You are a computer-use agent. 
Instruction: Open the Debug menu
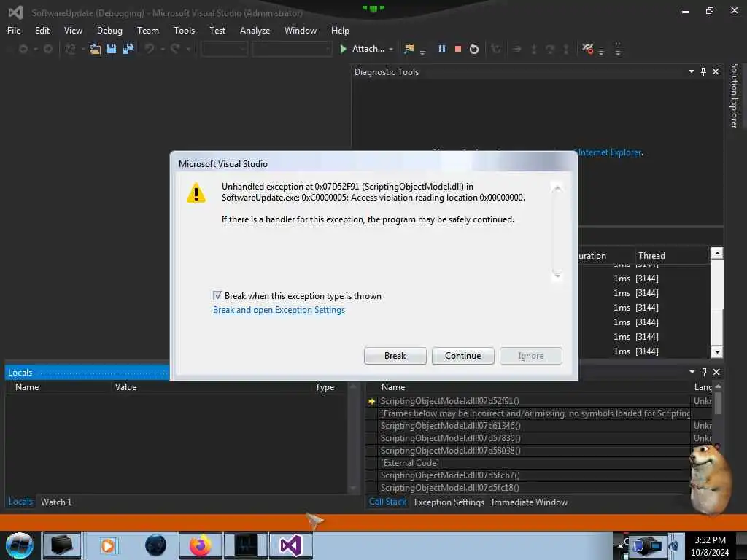(x=109, y=31)
